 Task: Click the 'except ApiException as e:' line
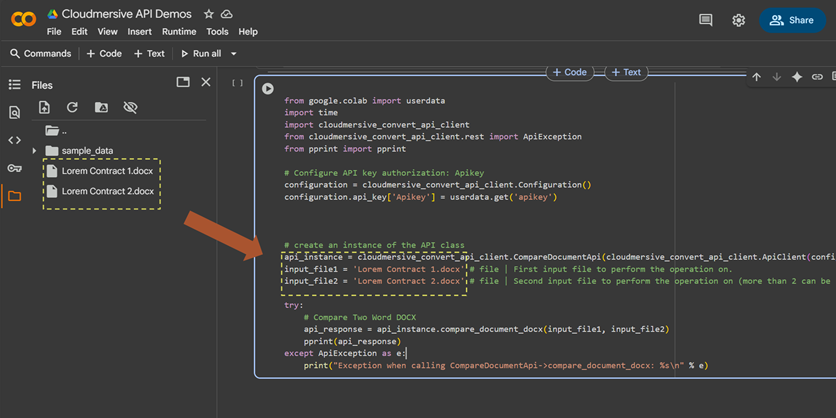coord(345,353)
